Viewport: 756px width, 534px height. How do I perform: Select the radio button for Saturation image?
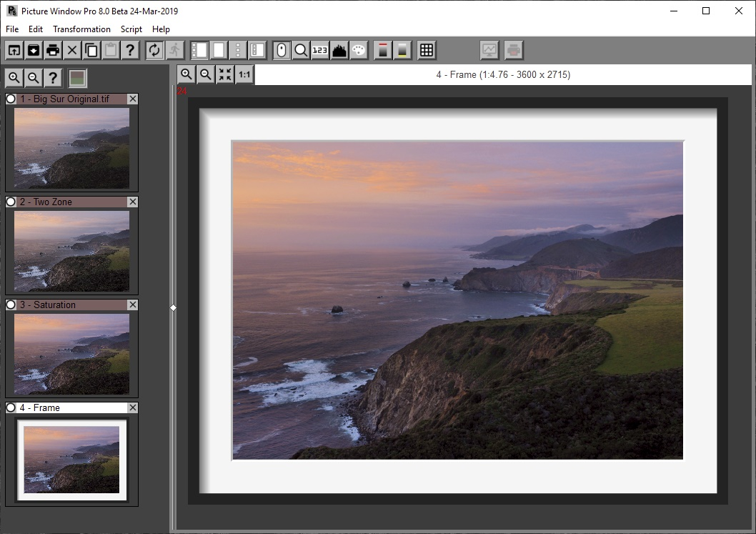(9, 305)
